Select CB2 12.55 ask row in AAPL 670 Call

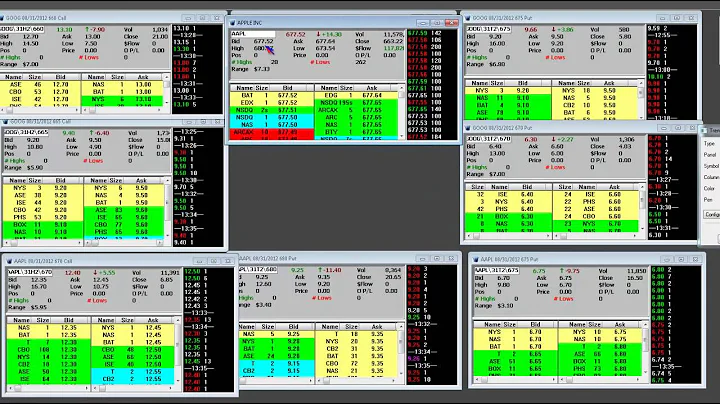133,379
